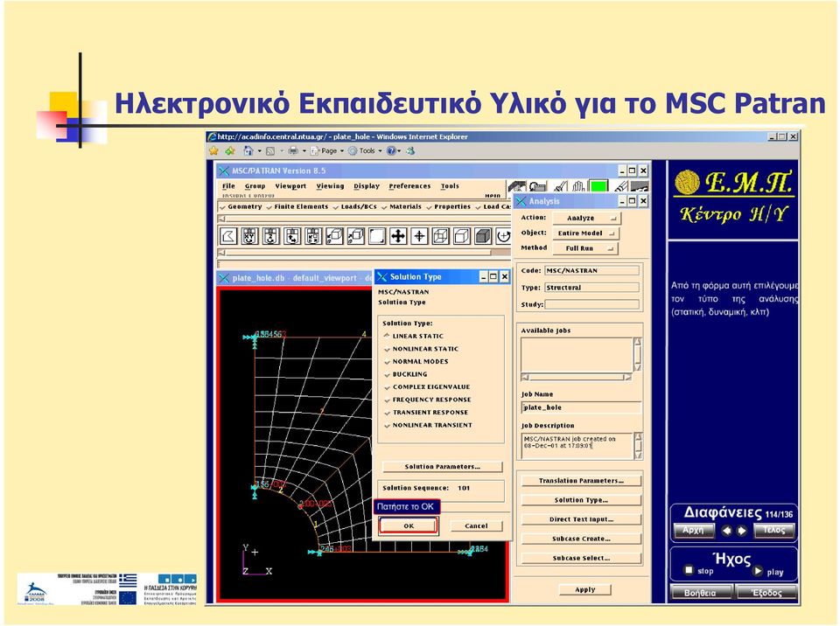Screen dimensions: 840x626
Task: Expand the arrow next to IE Home icon
Action: coord(260,151)
